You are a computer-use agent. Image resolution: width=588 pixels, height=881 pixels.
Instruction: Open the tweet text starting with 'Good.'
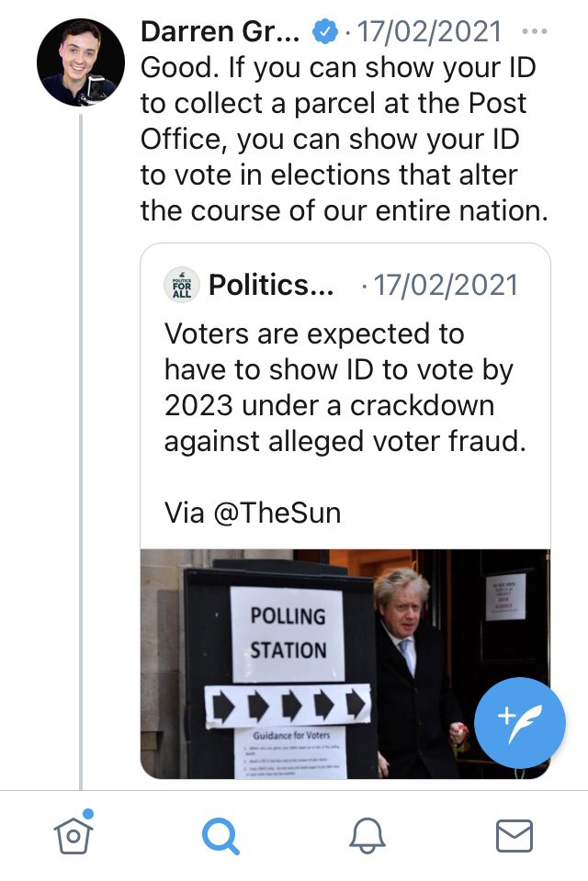click(x=344, y=139)
